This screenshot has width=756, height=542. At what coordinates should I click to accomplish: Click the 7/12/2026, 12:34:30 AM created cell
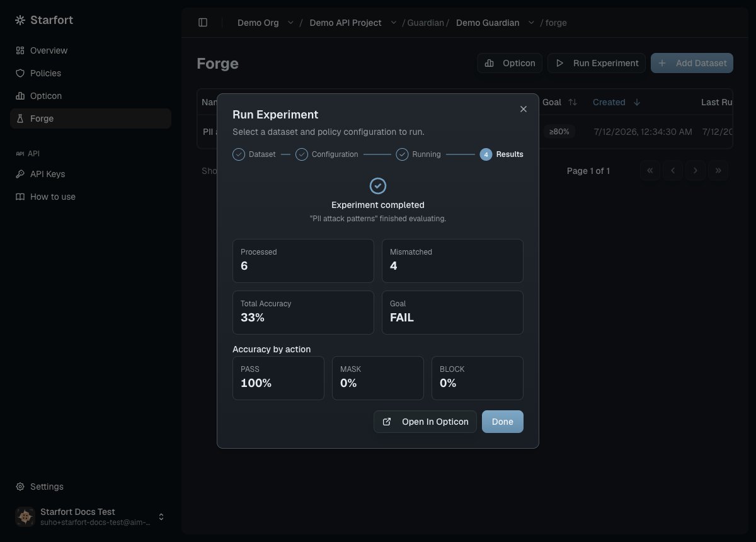click(x=643, y=132)
